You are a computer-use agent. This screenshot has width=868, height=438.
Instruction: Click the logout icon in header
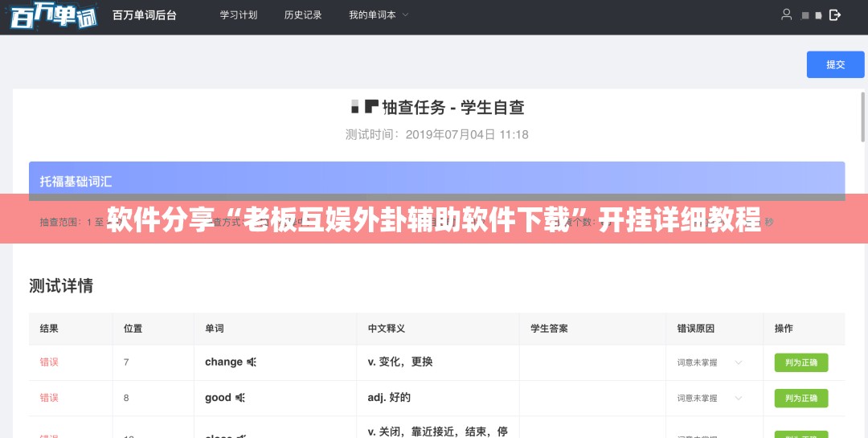point(835,15)
